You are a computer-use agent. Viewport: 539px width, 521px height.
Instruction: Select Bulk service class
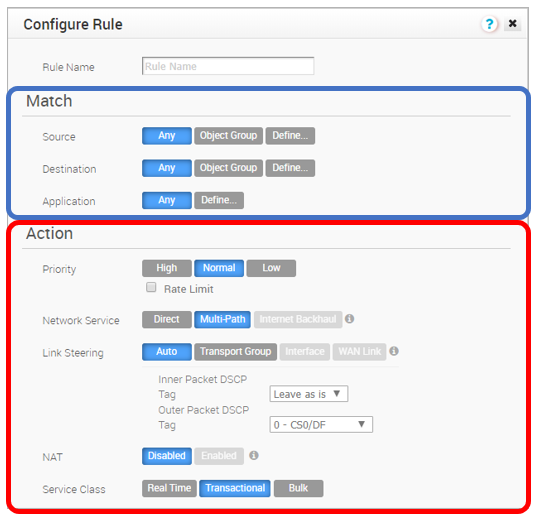click(x=298, y=488)
